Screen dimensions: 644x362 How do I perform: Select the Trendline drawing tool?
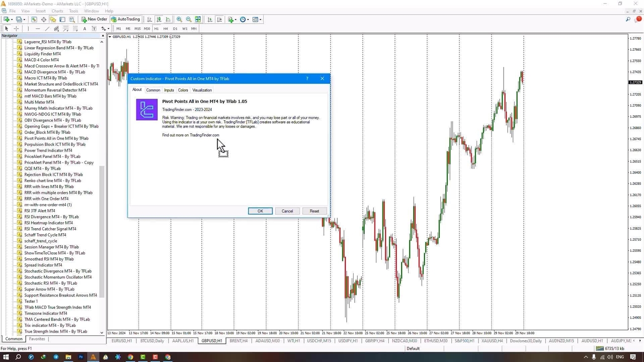47,29
